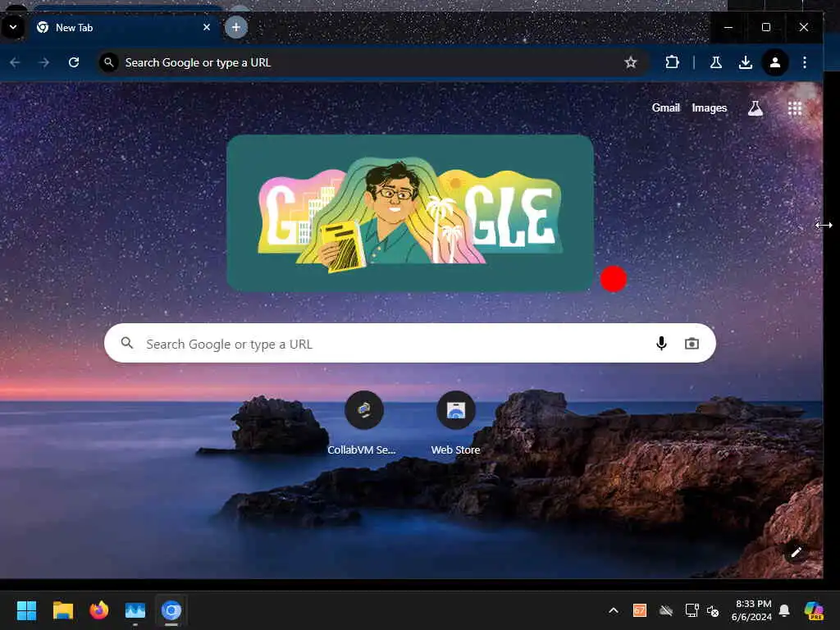The height and width of the screenshot is (630, 840).
Task: Reload the current page
Action: [74, 62]
